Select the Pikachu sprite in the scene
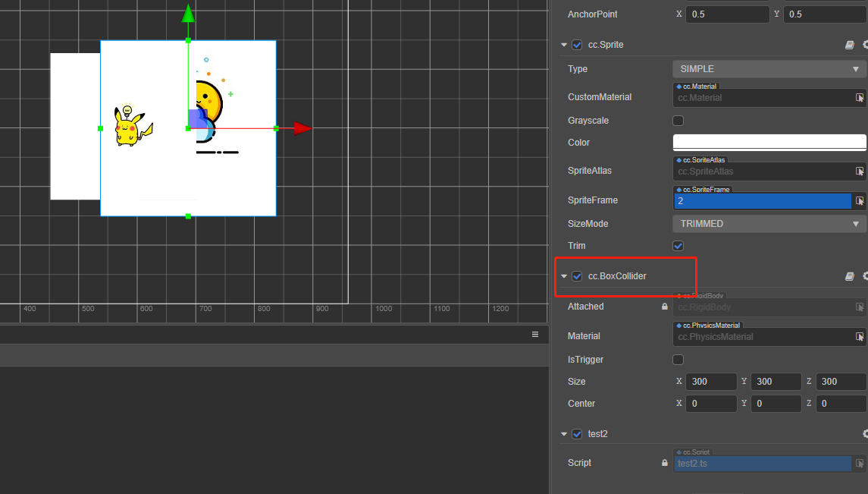The image size is (868, 494). (x=133, y=126)
